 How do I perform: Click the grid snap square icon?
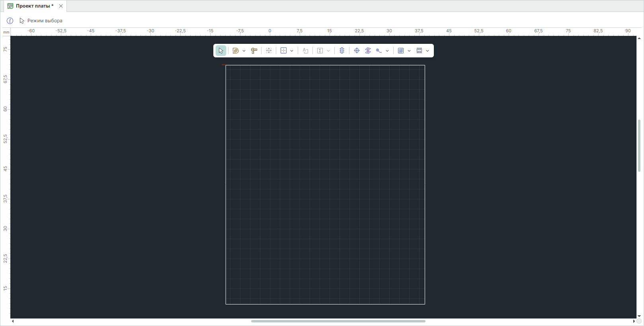(283, 51)
